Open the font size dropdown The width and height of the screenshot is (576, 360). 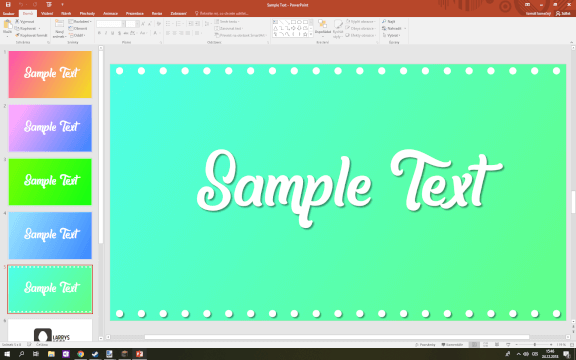point(137,24)
